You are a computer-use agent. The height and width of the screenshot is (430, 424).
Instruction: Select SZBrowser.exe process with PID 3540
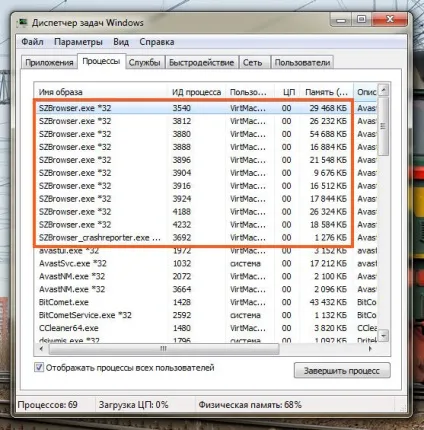[x=206, y=108]
